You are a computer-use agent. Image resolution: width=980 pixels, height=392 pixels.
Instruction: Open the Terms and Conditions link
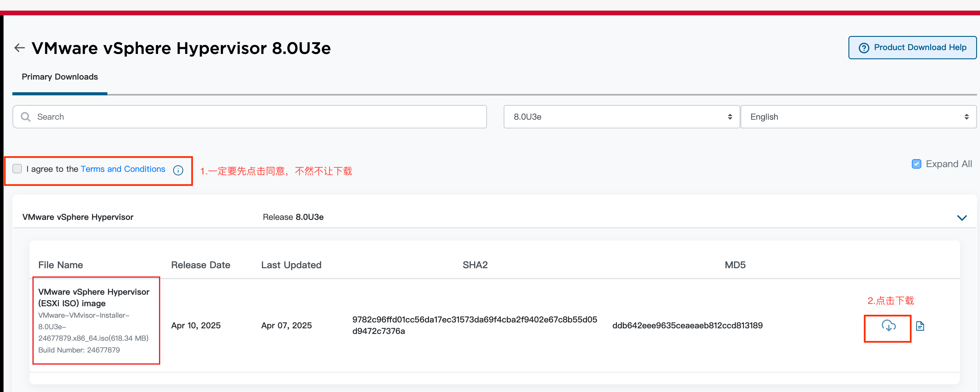point(123,169)
